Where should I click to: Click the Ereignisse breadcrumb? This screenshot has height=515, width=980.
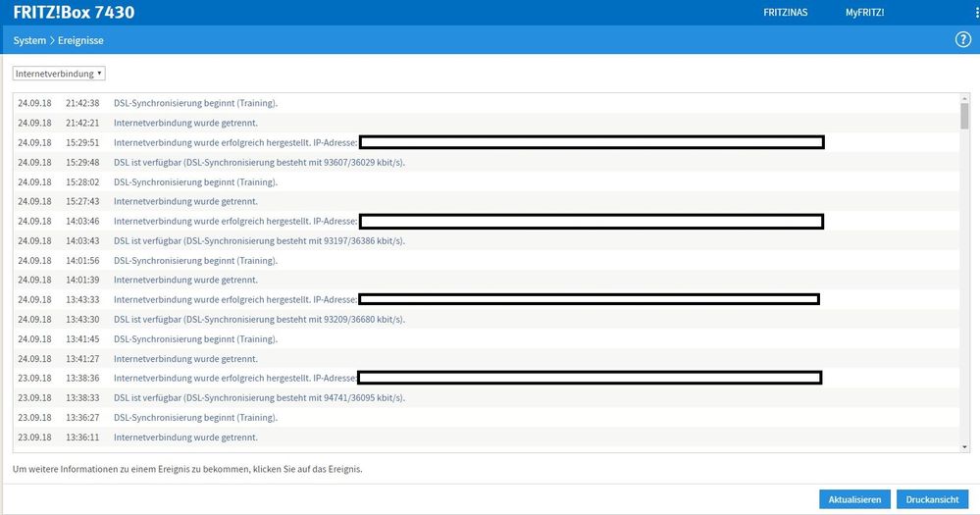pos(80,40)
